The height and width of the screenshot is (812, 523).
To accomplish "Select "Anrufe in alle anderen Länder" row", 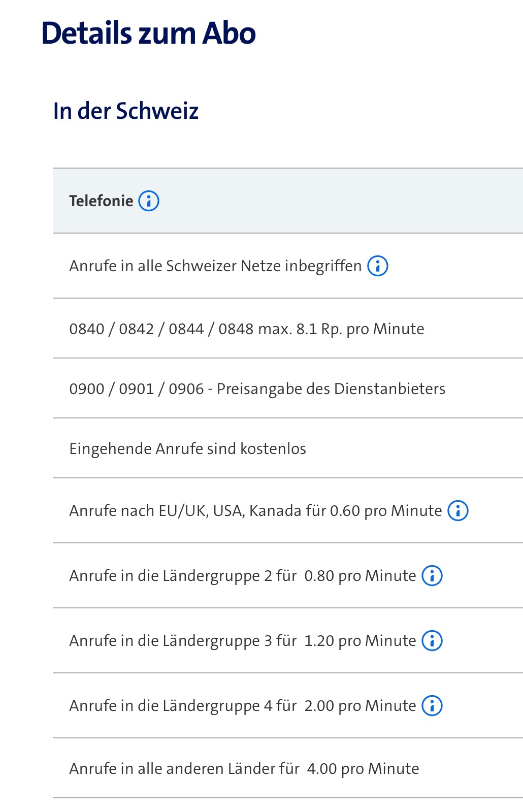I will point(184,769).
